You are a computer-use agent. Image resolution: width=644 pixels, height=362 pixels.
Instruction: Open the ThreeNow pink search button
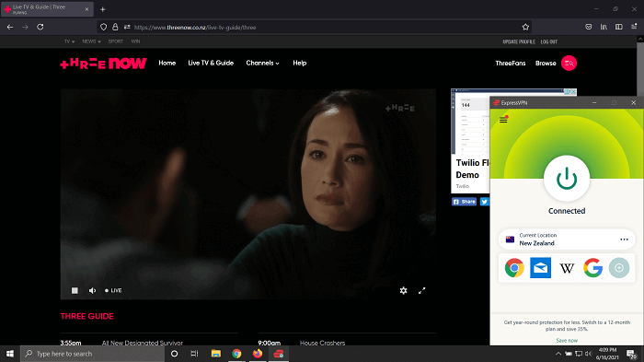(x=569, y=63)
